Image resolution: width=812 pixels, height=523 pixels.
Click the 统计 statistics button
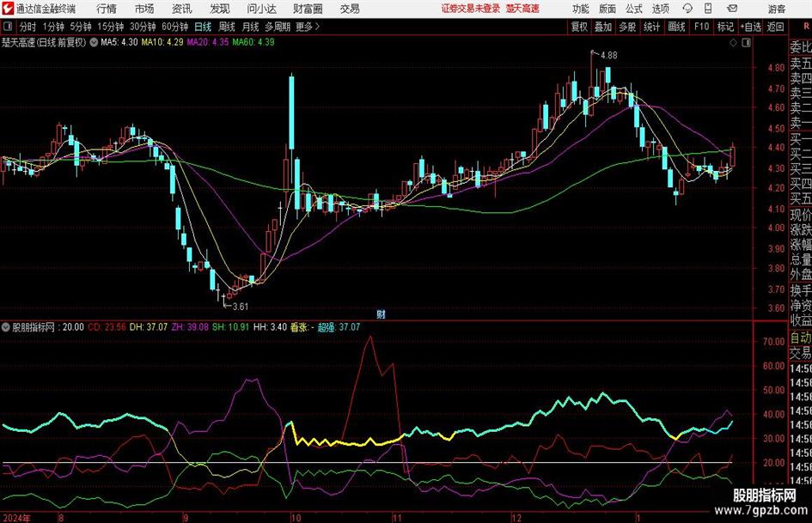tap(651, 27)
